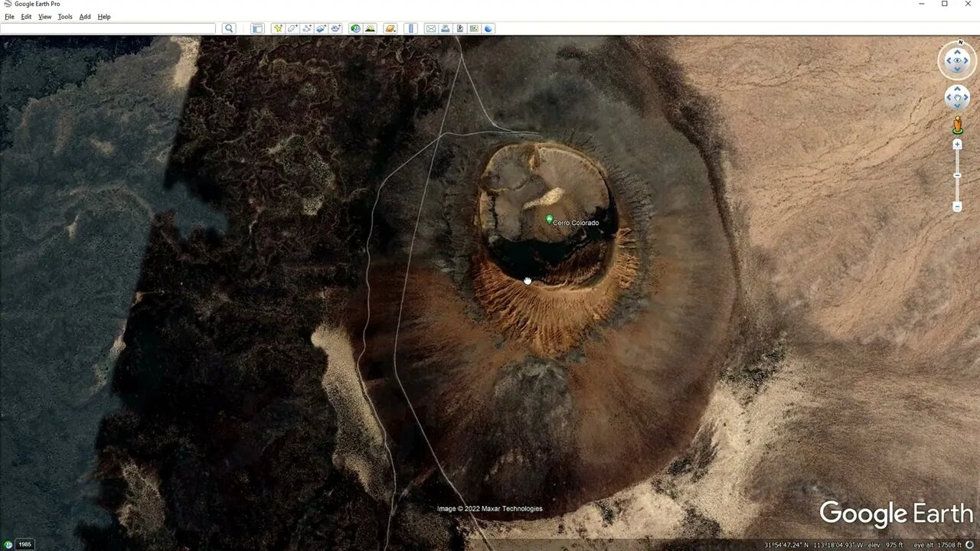
Task: Open the planet switcher dropdown
Action: tap(390, 28)
